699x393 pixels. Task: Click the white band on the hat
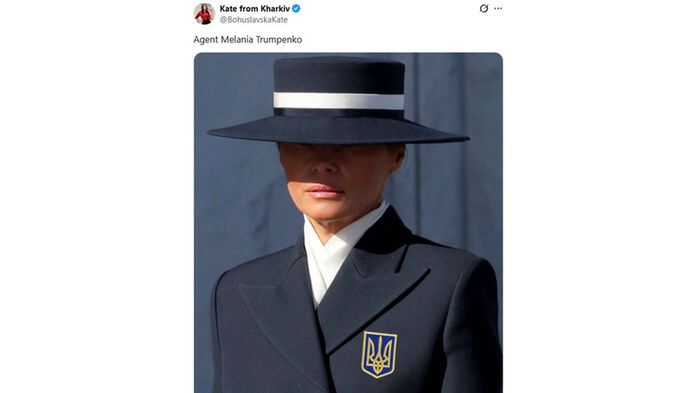point(339,101)
